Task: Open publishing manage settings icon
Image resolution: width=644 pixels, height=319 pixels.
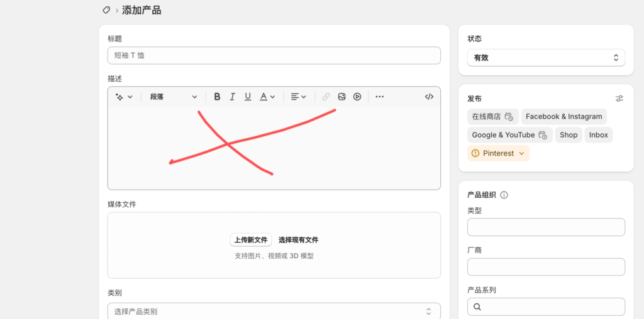Action: coord(619,99)
